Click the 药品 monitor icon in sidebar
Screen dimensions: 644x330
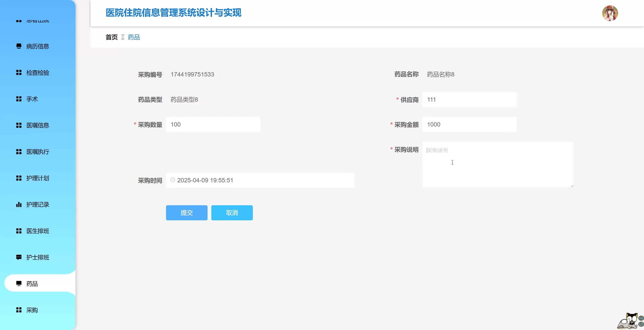point(19,283)
